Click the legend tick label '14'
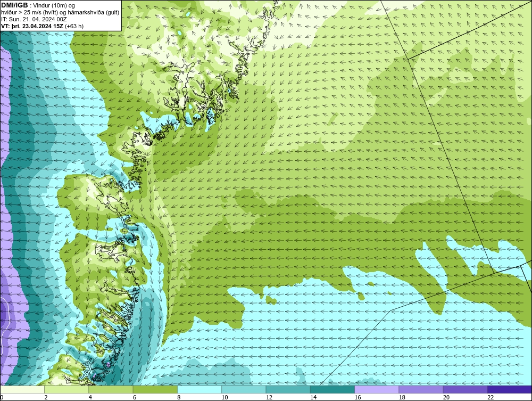Screen dimensions: 532x401 (x=313, y=397)
